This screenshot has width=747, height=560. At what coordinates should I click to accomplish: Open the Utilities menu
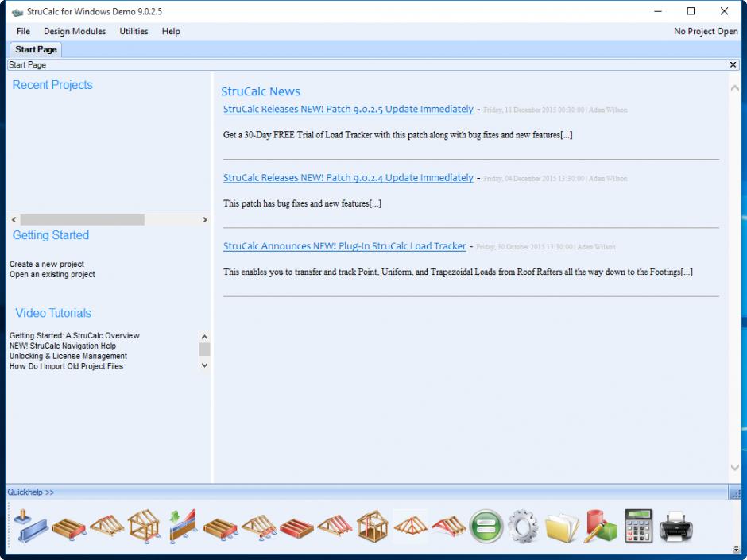click(134, 32)
